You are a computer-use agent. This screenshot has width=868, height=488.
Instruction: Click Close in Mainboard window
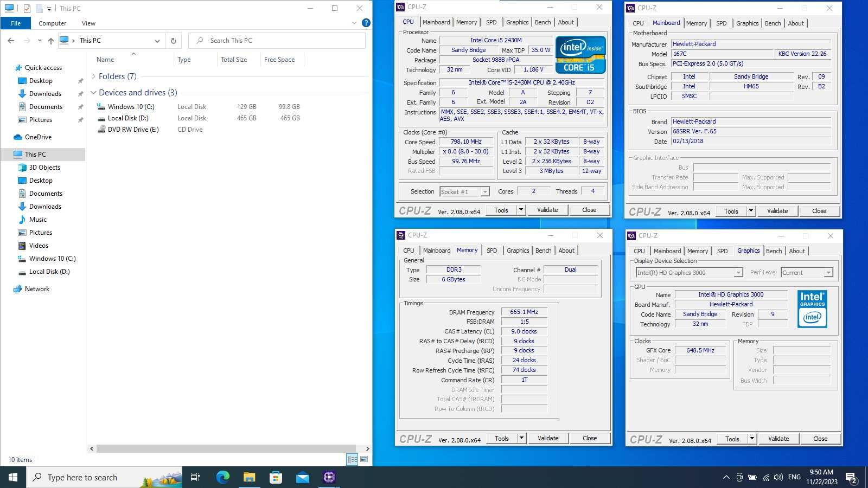click(x=819, y=211)
